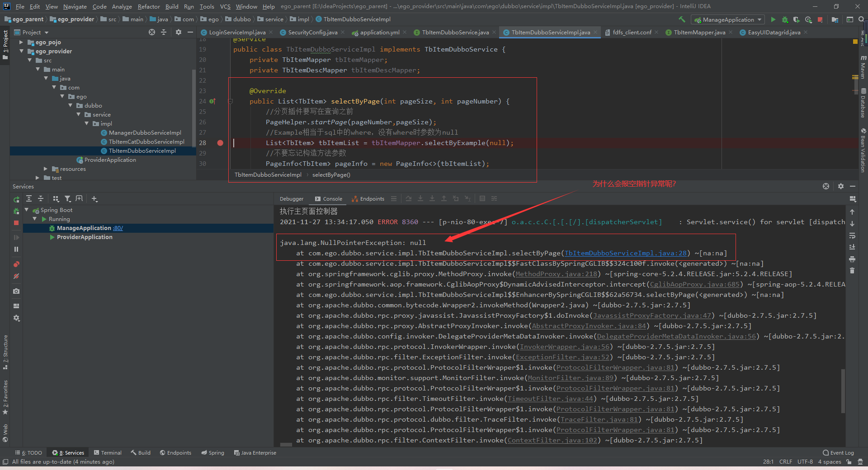
Task: Close the SecurityConfig.java tab
Action: point(342,32)
